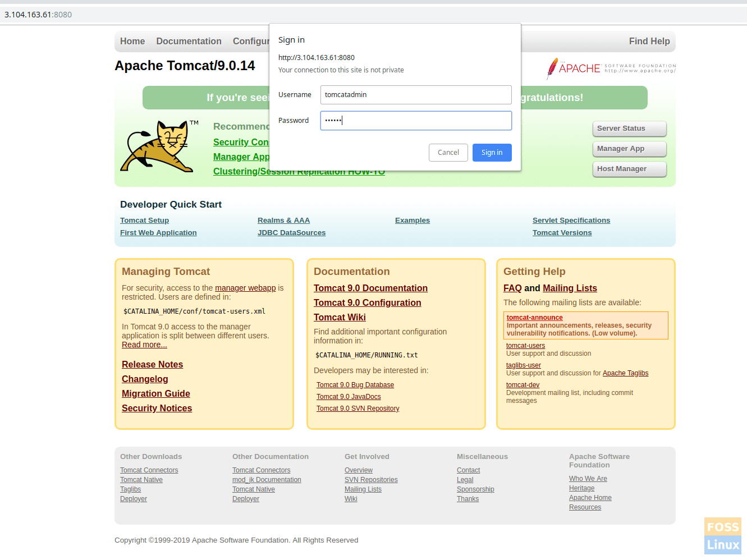Open the Migration Guide link

click(x=155, y=394)
